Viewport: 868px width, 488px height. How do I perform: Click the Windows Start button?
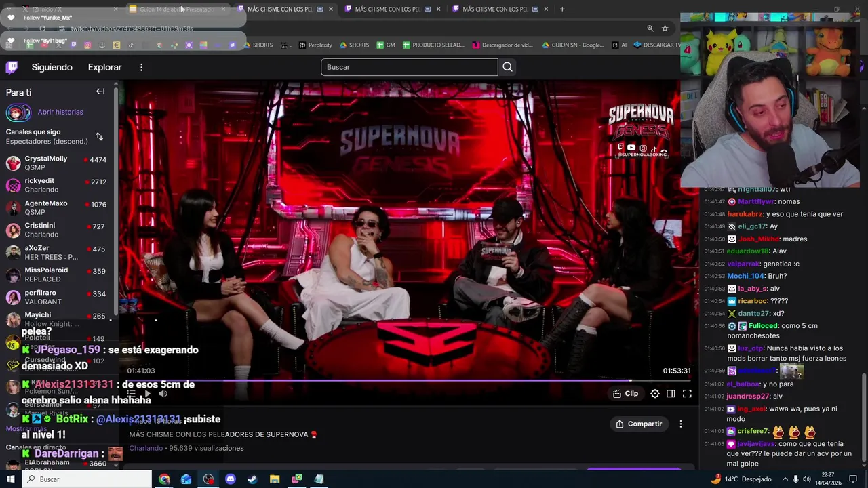pyautogui.click(x=10, y=479)
